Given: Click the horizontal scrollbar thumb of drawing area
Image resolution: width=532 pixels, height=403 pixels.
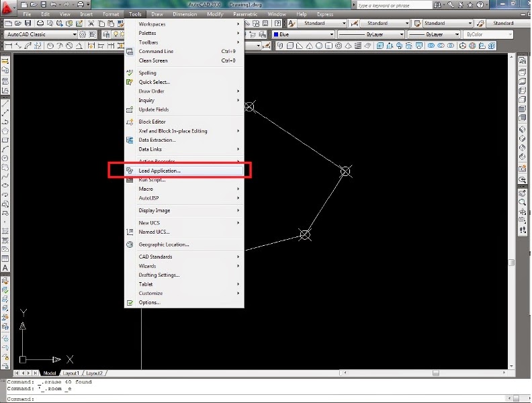Looking at the screenshot, I should pyautogui.click(x=436, y=373).
